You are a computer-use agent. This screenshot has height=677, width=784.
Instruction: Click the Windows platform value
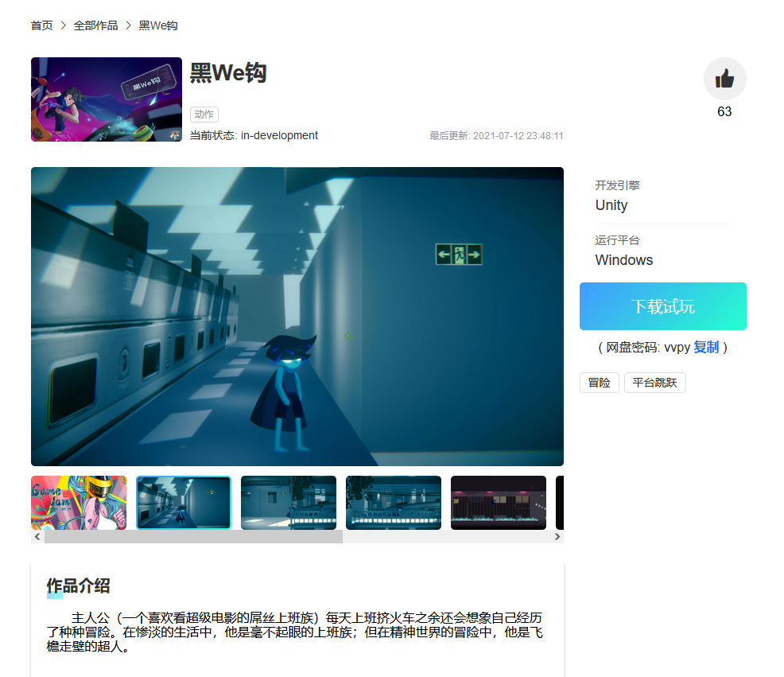point(624,260)
